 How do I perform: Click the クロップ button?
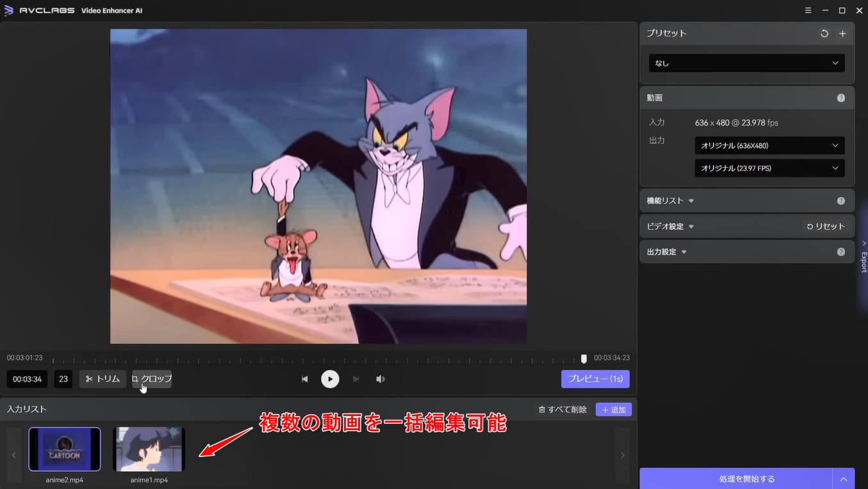152,379
